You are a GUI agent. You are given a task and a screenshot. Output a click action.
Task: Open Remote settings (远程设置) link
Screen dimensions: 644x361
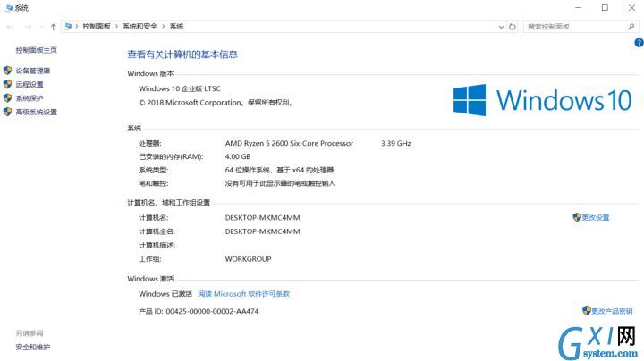point(30,85)
